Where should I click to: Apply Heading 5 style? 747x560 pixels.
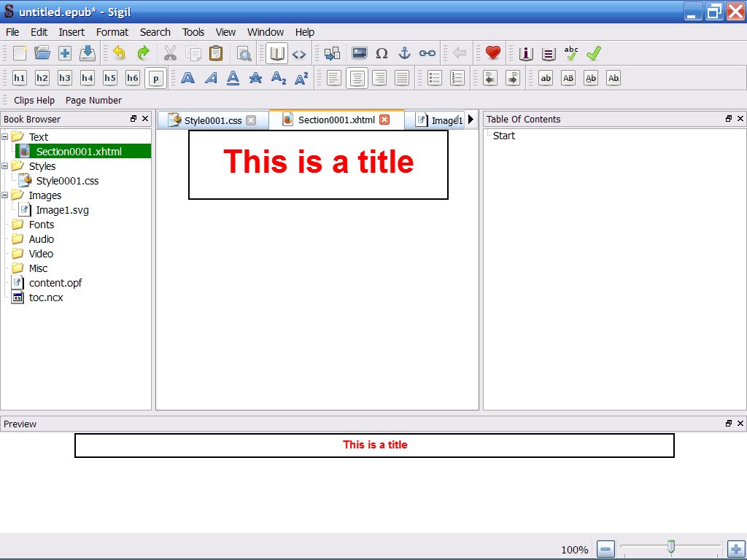click(x=110, y=78)
